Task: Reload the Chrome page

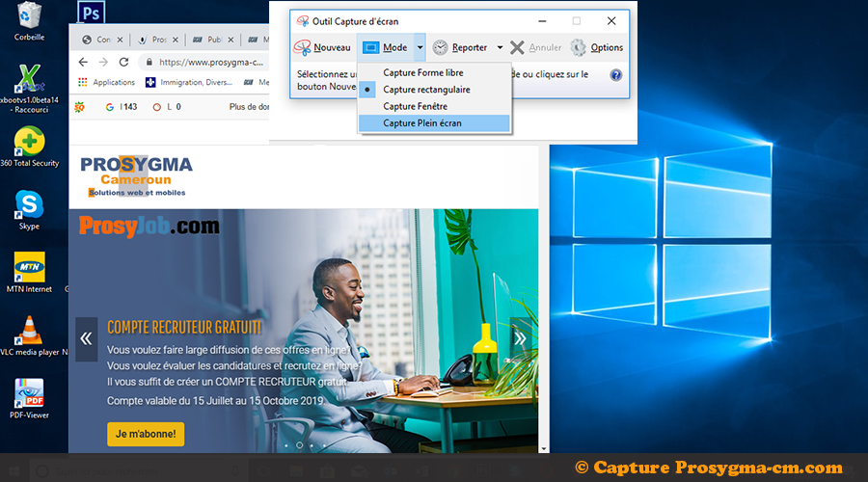Action: [x=124, y=62]
